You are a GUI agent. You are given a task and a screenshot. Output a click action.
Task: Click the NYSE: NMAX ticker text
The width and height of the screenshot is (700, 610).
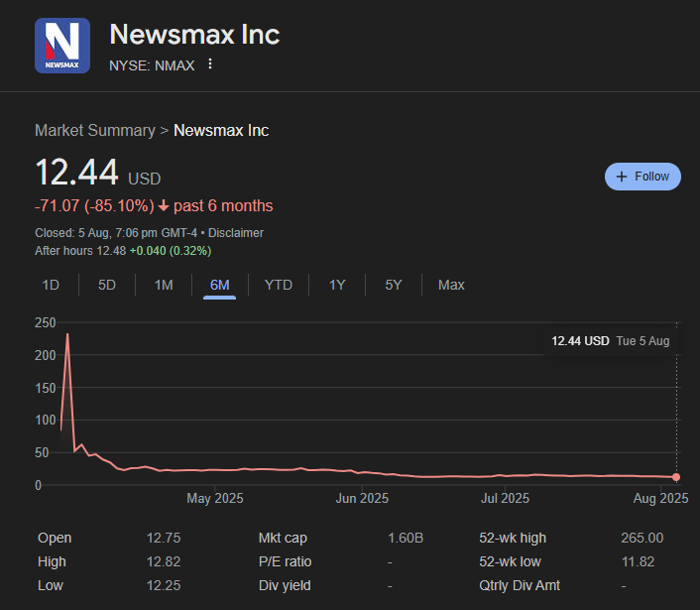[x=152, y=65]
